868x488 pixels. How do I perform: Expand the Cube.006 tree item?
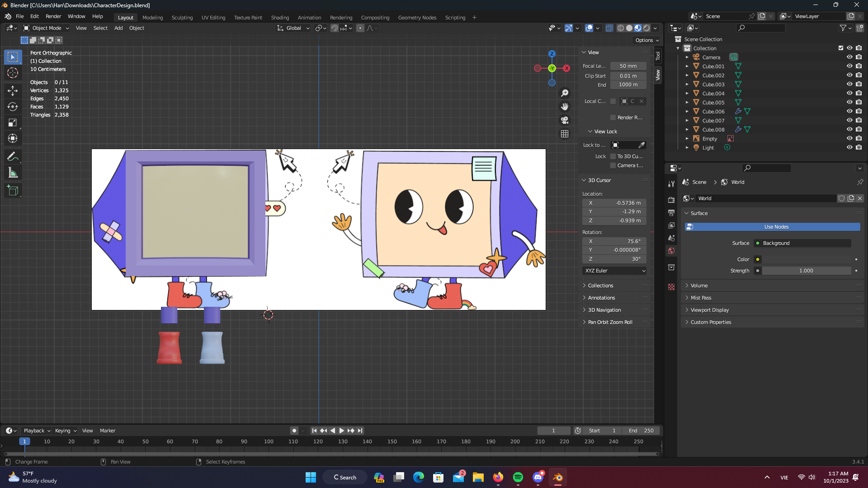click(x=687, y=112)
